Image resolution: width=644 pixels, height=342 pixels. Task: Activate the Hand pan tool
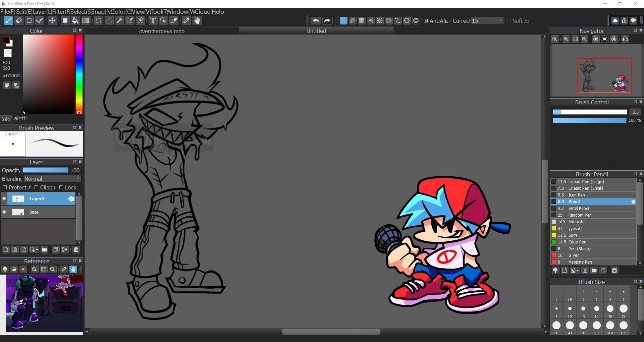(197, 21)
